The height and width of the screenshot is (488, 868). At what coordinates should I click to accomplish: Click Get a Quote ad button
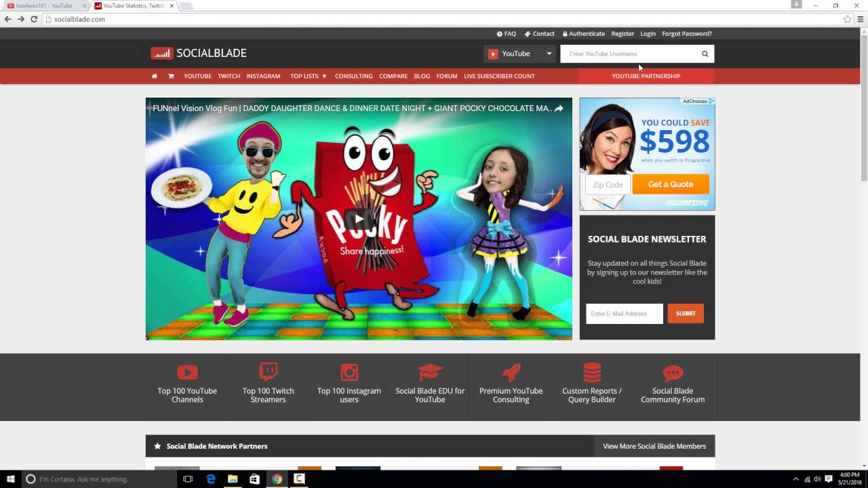[x=671, y=184]
